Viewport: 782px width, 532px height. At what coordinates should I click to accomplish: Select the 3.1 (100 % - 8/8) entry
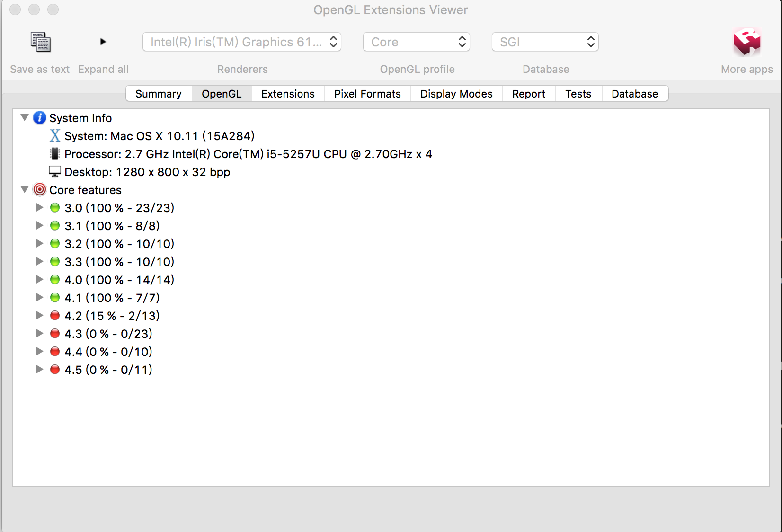pyautogui.click(x=112, y=226)
